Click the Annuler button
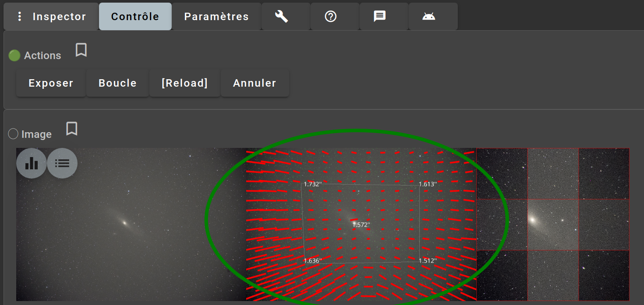 pyautogui.click(x=255, y=83)
